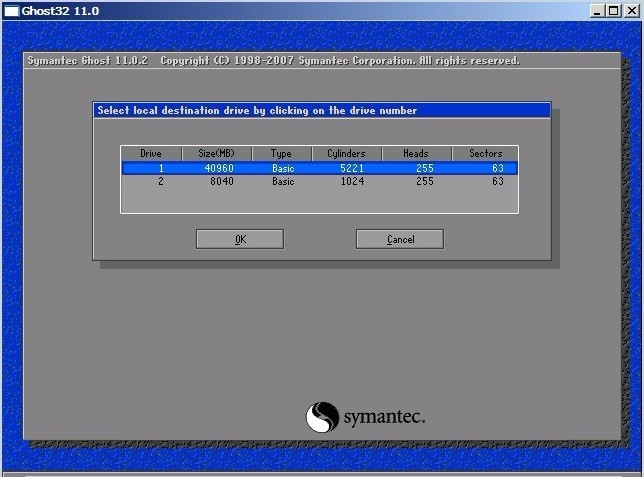Click the Size(MB) column header
Viewport: 644px width, 477px height.
(x=216, y=154)
